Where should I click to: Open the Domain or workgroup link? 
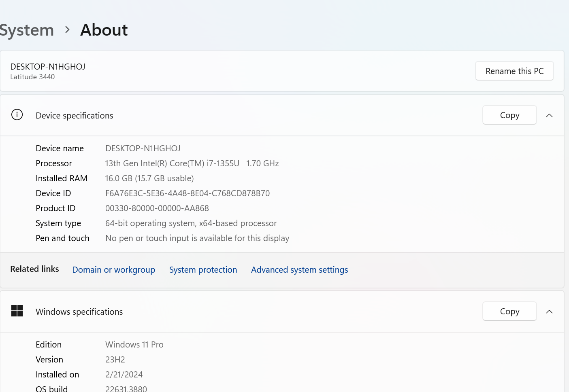(113, 270)
